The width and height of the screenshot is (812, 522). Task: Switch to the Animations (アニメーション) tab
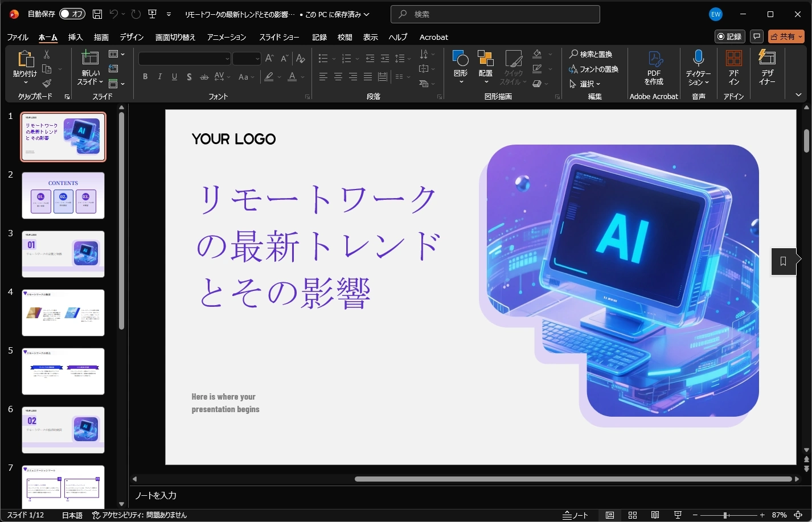(x=227, y=37)
